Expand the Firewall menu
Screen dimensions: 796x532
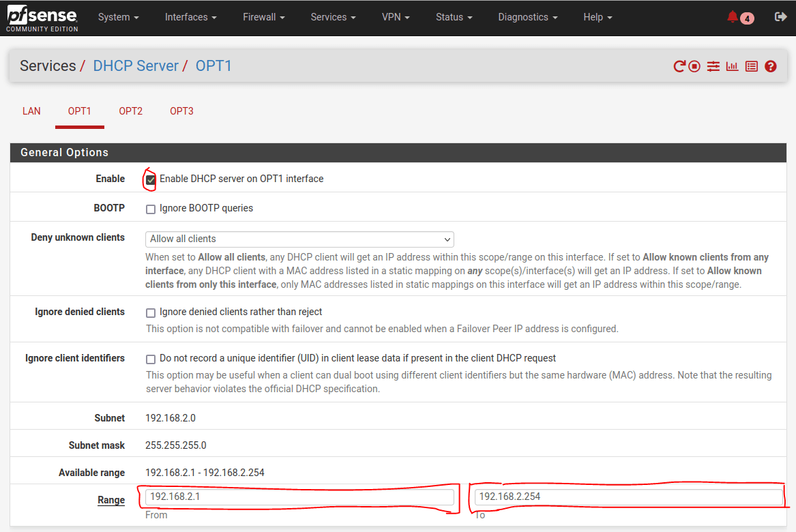tap(263, 17)
